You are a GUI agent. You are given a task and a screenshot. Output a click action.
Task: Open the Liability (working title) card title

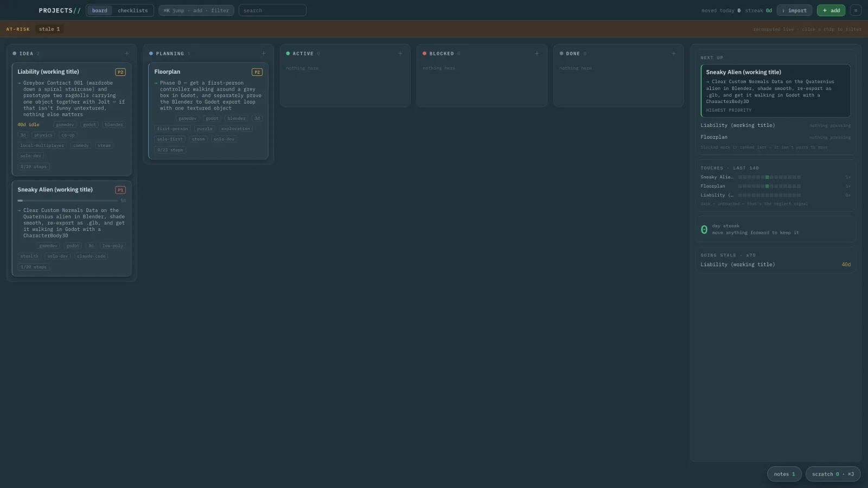coord(48,72)
